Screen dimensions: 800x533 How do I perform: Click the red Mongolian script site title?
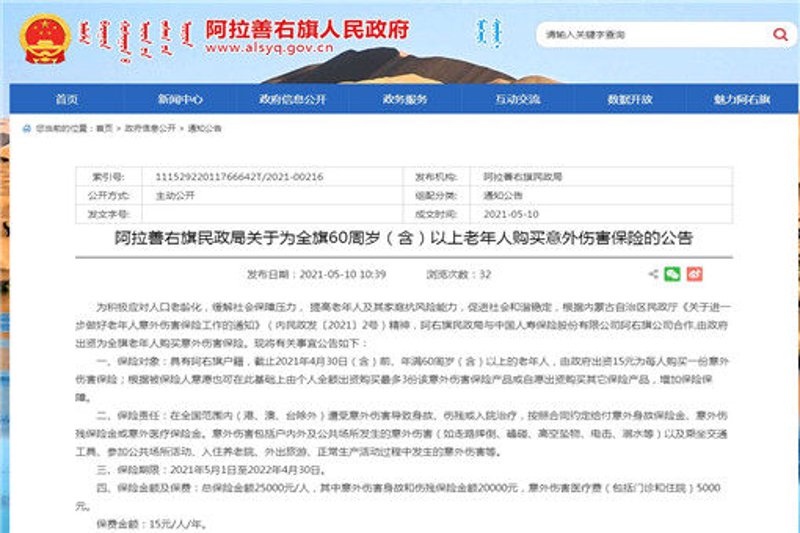click(137, 40)
